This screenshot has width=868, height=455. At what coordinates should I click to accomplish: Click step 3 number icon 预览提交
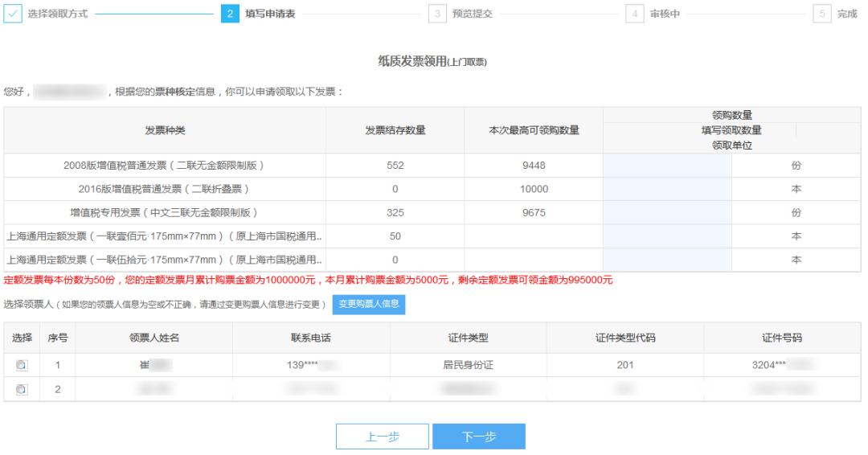[436, 15]
